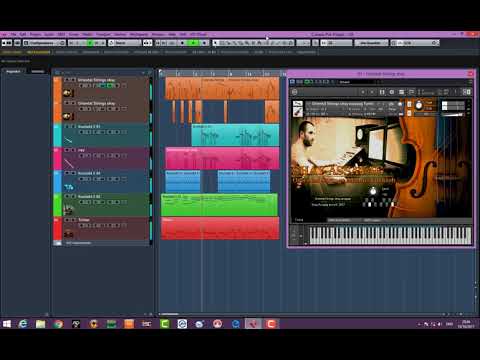Image resolution: width=480 pixels, height=360 pixels.
Task: Select the red clip on the bottom lane
Action: coord(220,228)
